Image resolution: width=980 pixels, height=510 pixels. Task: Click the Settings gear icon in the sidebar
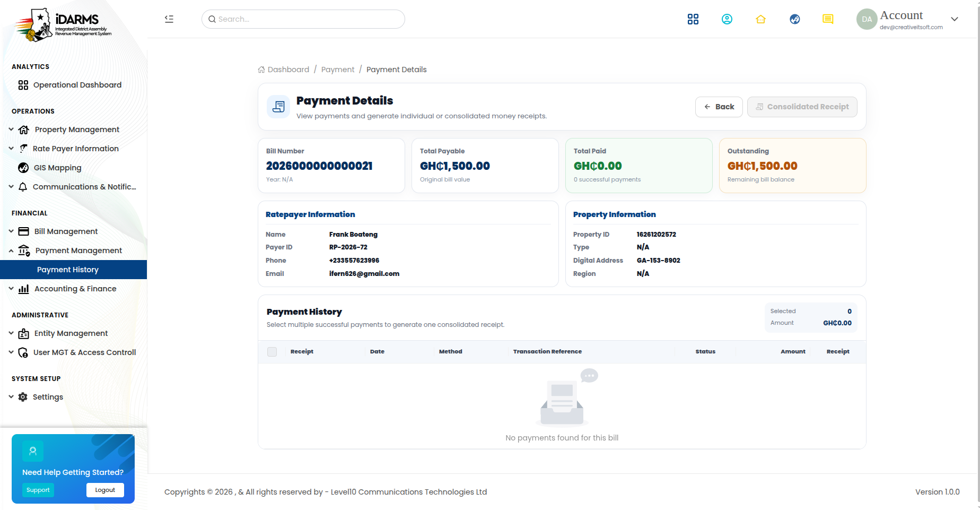23,397
